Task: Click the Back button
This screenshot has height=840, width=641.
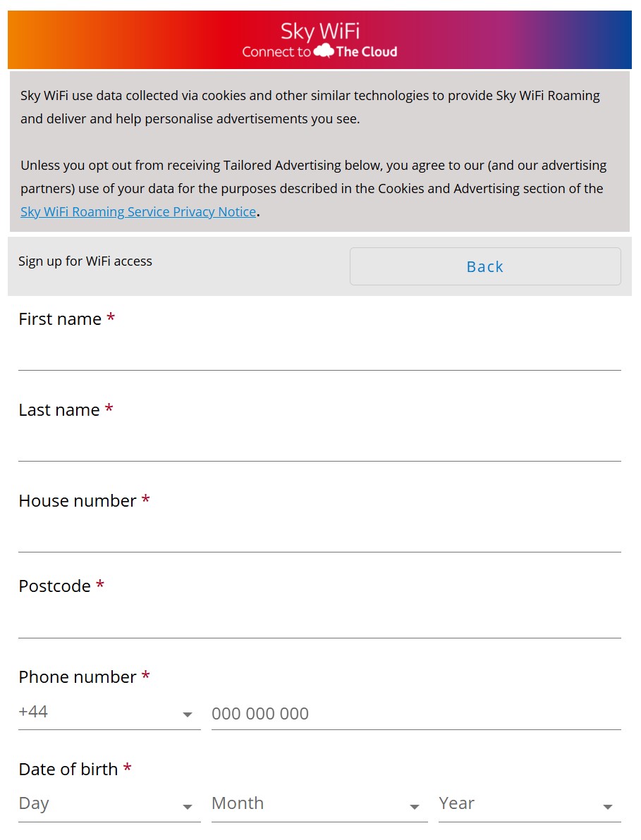Action: tap(485, 266)
